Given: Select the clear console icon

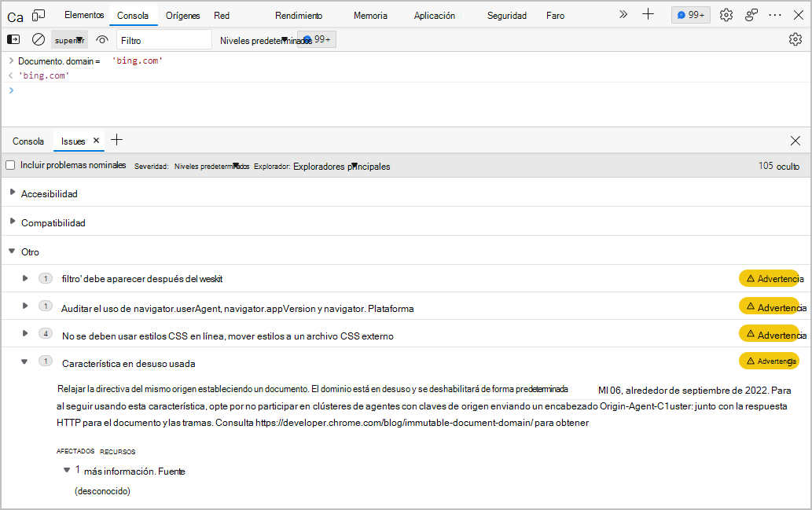Looking at the screenshot, I should (x=38, y=39).
